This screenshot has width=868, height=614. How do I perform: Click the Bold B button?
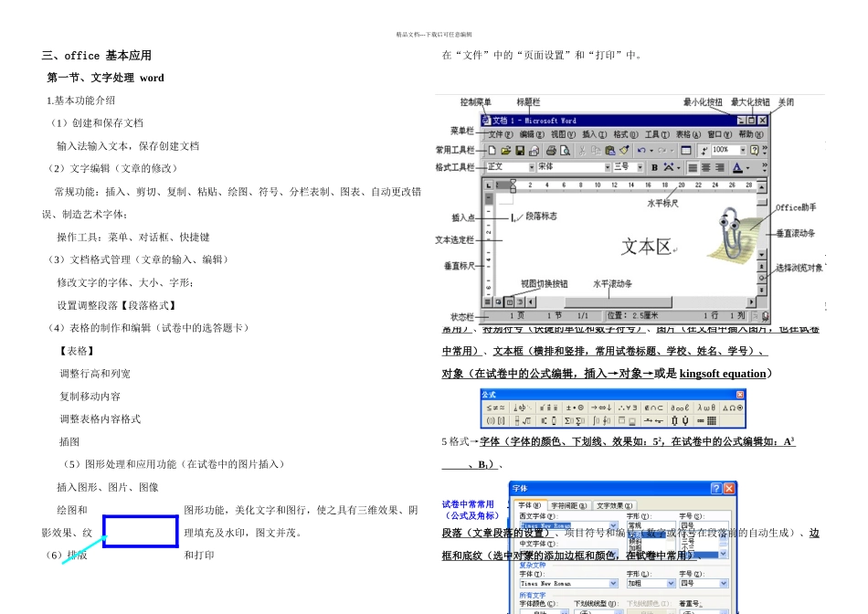654,167
